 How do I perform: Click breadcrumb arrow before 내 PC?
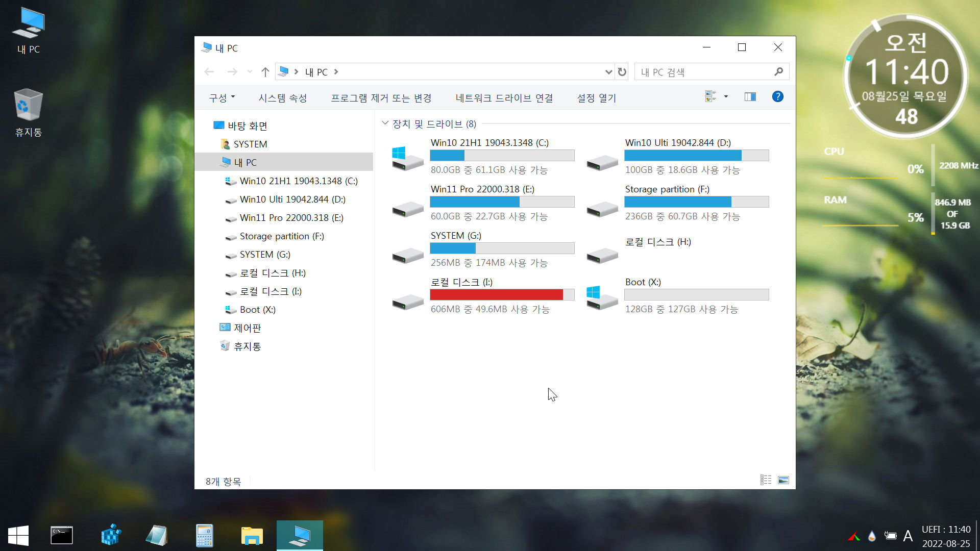(x=296, y=72)
